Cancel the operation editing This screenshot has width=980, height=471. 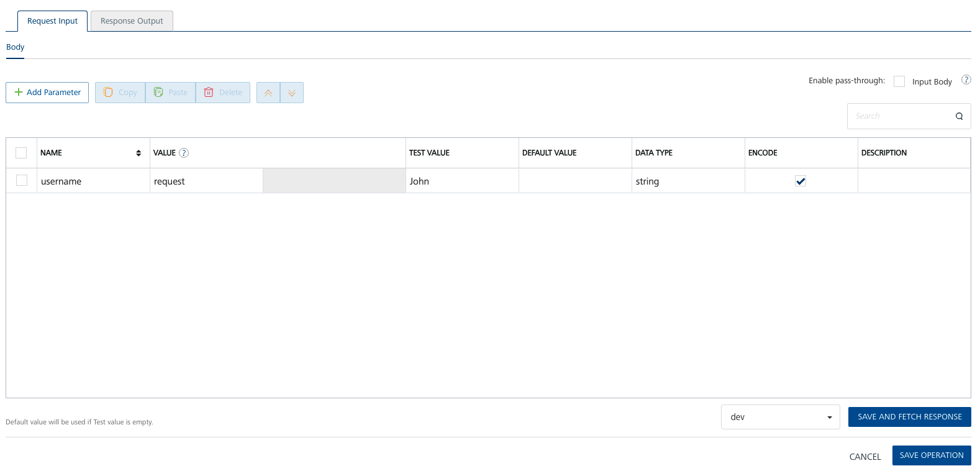[x=865, y=457]
